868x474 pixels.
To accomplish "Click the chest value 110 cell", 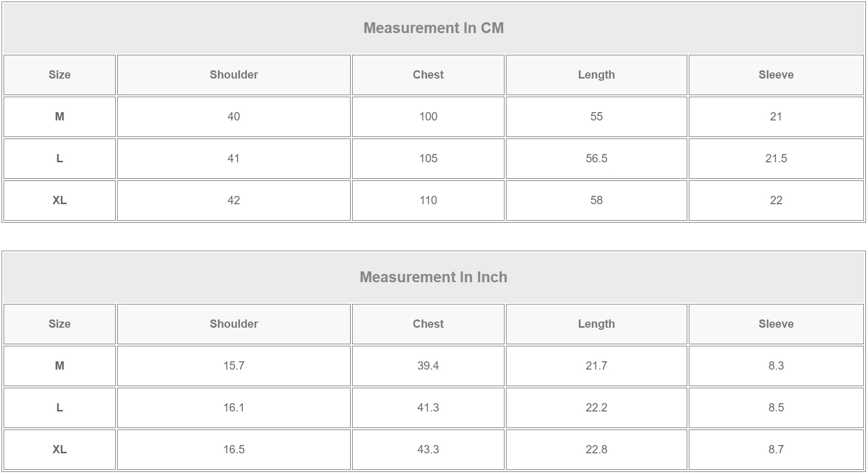I will 428,201.
